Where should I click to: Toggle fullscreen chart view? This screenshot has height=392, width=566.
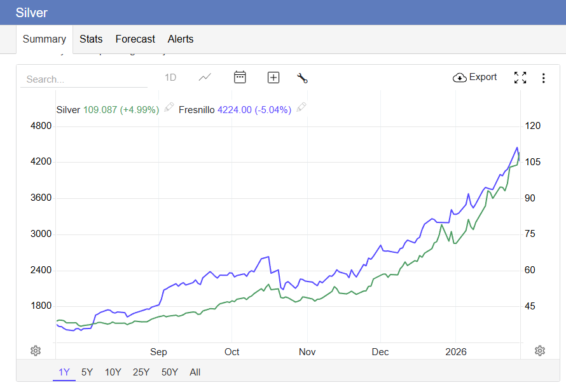[x=520, y=78]
